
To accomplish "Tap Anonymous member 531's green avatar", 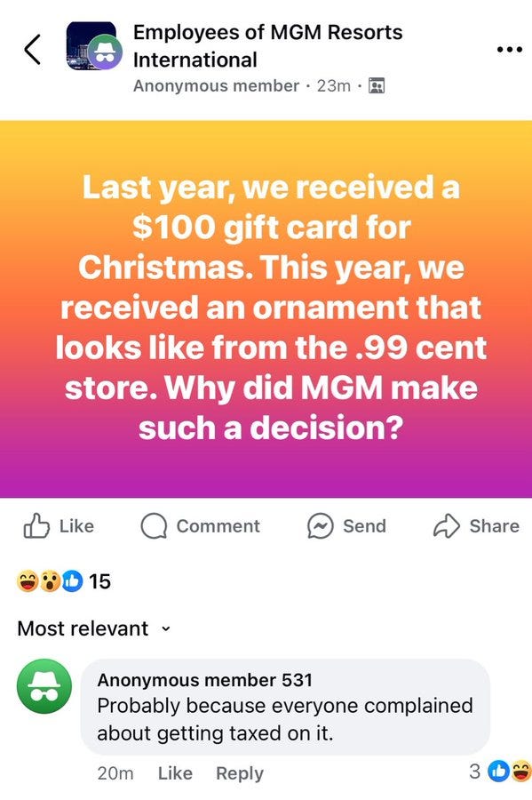I will click(44, 686).
